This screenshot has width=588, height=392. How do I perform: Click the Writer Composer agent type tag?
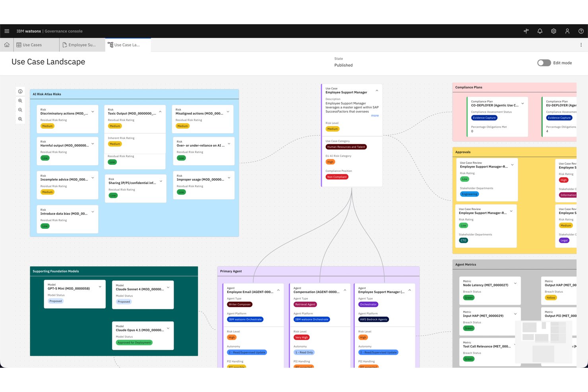240,305
